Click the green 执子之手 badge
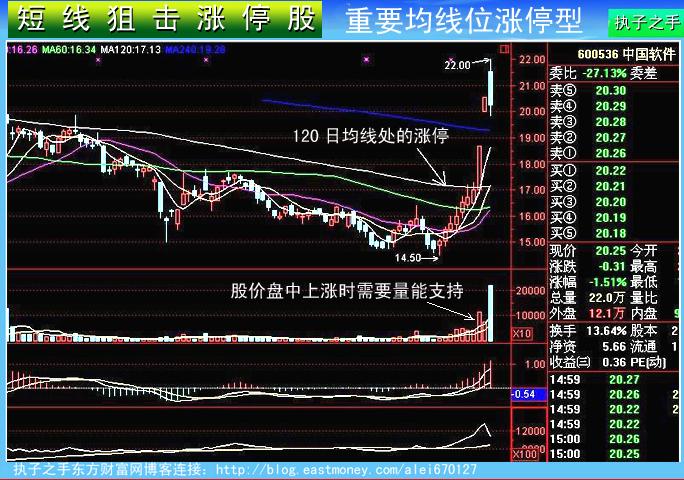The height and width of the screenshot is (480, 684). click(x=645, y=22)
